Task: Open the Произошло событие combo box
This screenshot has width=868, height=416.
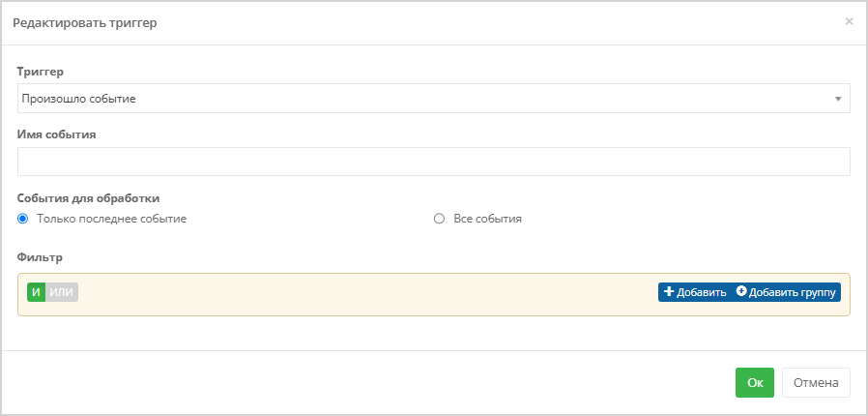Action: [x=433, y=99]
